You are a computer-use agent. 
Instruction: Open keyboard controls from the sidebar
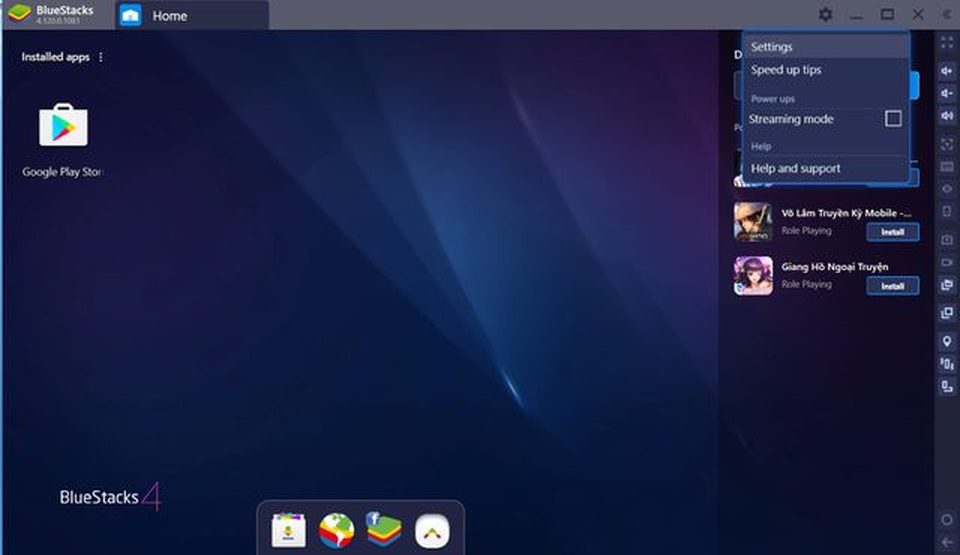(947, 167)
